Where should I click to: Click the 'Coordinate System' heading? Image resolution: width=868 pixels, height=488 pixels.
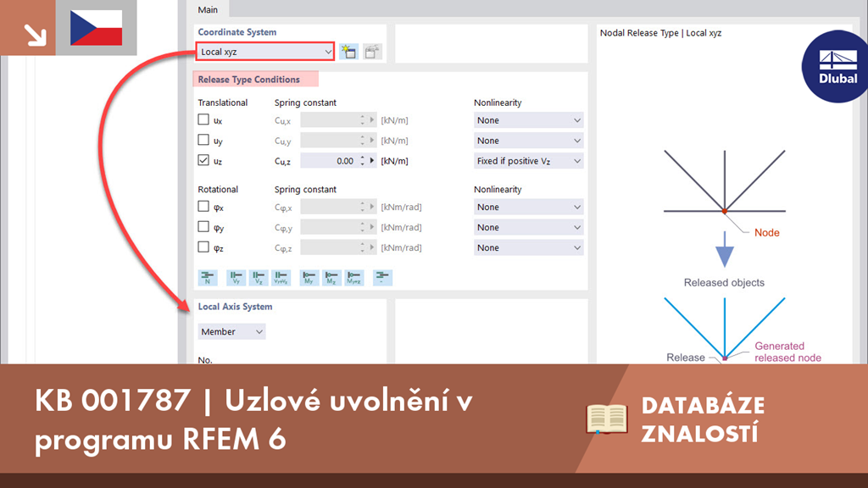237,32
